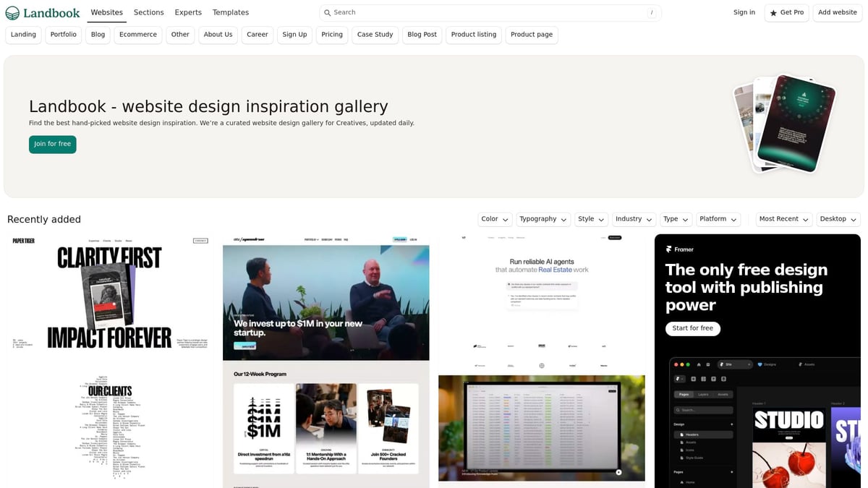
Task: Open the Typography filter dropdown
Action: tap(542, 218)
